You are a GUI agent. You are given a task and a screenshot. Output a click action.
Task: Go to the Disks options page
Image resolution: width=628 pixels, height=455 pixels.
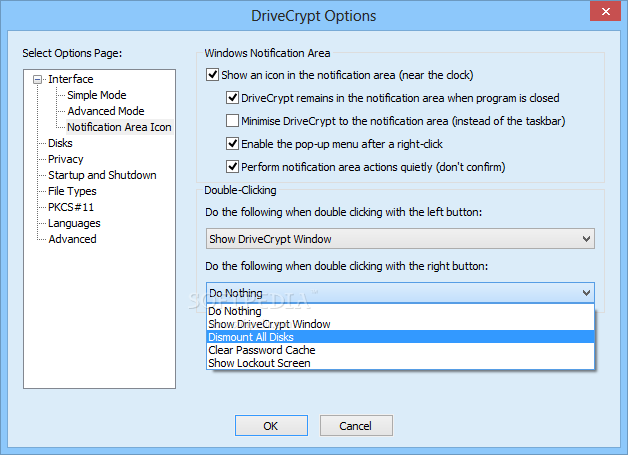(60, 143)
